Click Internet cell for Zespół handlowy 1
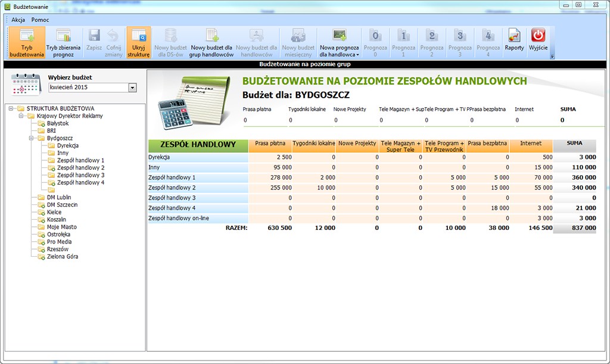The image size is (610, 364). (x=531, y=178)
